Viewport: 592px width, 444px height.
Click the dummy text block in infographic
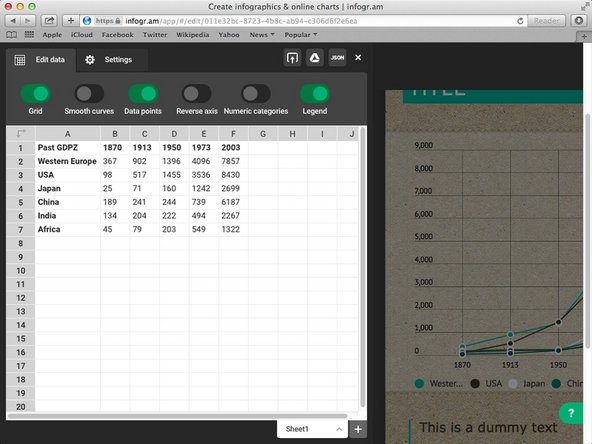[x=488, y=427]
